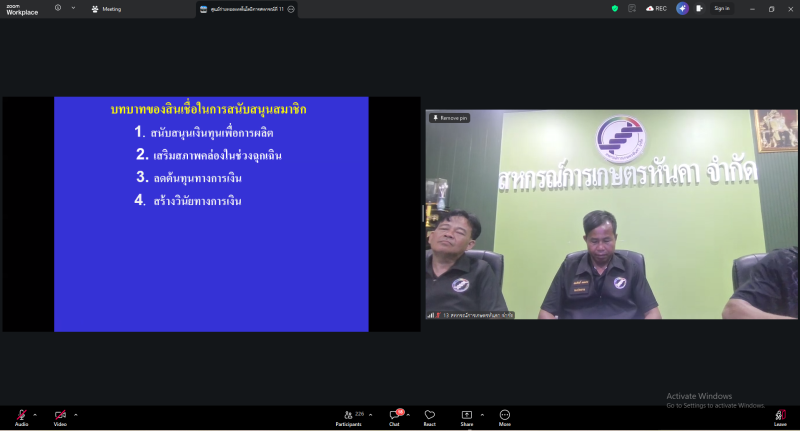Expand the video options arrow
This screenshot has height=431, width=800.
click(75, 414)
